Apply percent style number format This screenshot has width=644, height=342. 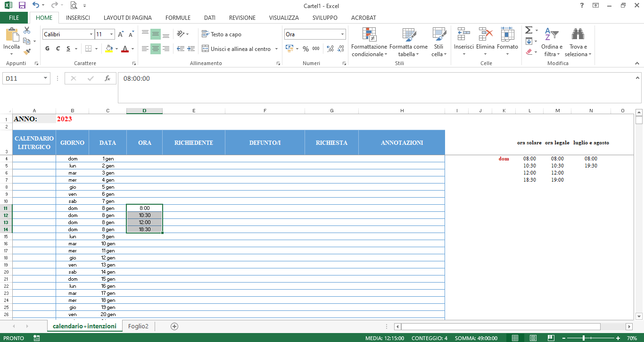[x=305, y=49]
